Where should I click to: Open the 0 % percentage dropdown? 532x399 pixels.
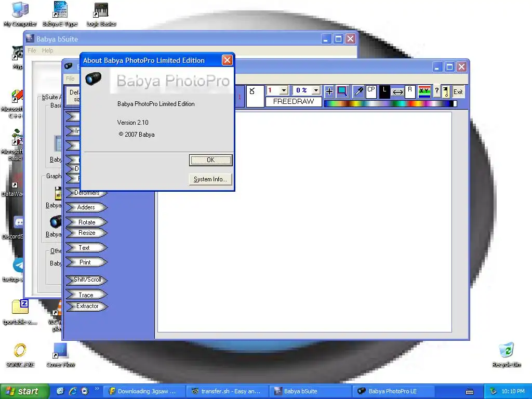pos(316,90)
